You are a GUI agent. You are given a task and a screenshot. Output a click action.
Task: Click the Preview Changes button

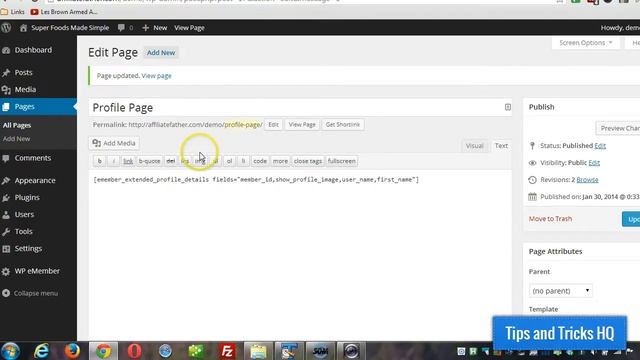pos(618,128)
